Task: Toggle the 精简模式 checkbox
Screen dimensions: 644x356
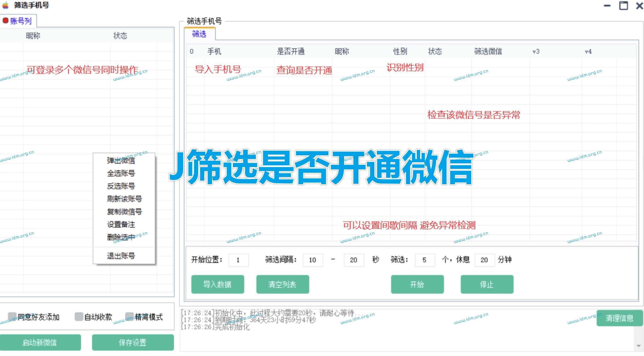Action: pos(129,317)
